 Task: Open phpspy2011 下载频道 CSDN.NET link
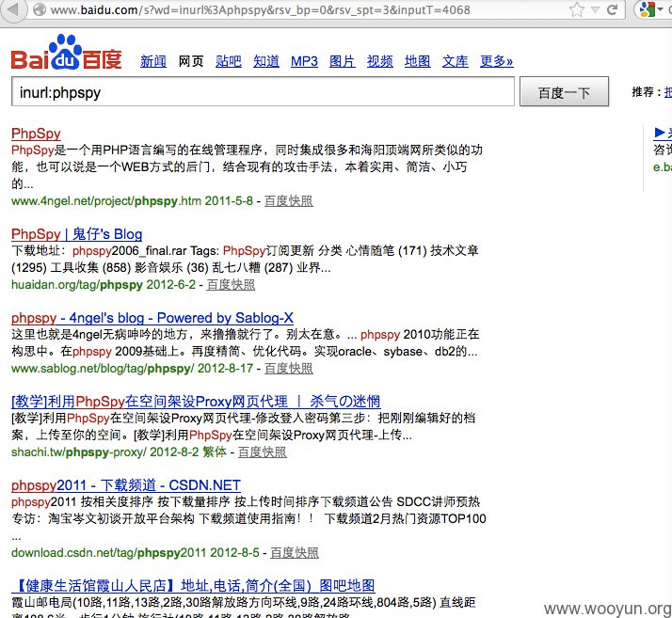(x=126, y=485)
